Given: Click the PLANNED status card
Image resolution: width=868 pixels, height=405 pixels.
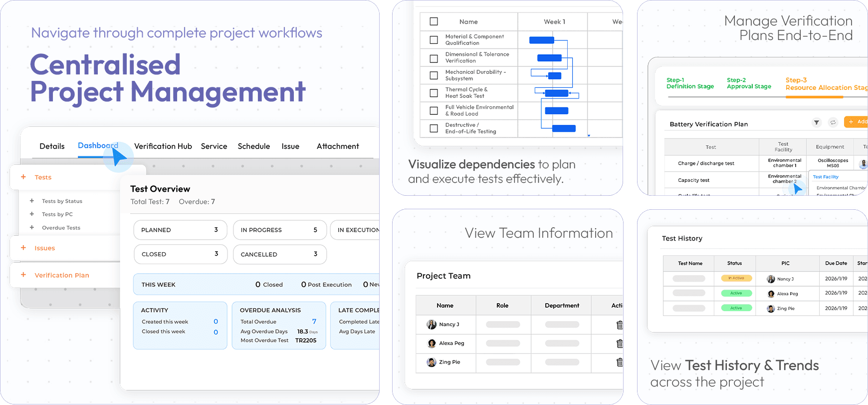Looking at the screenshot, I should 180,230.
